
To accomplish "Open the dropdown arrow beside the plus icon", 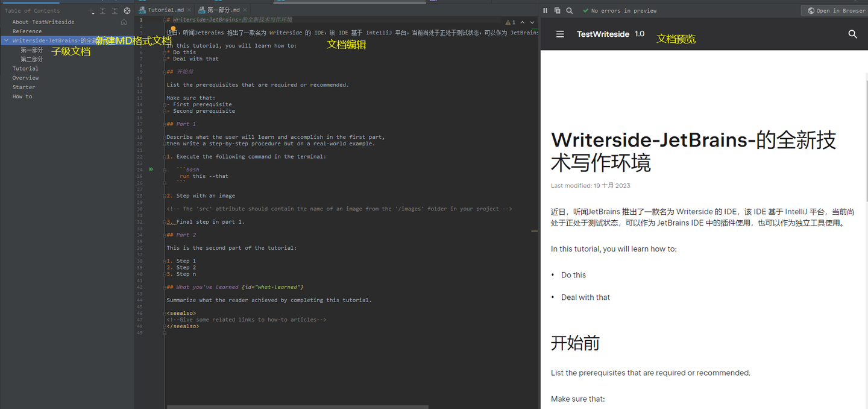I will (93, 13).
